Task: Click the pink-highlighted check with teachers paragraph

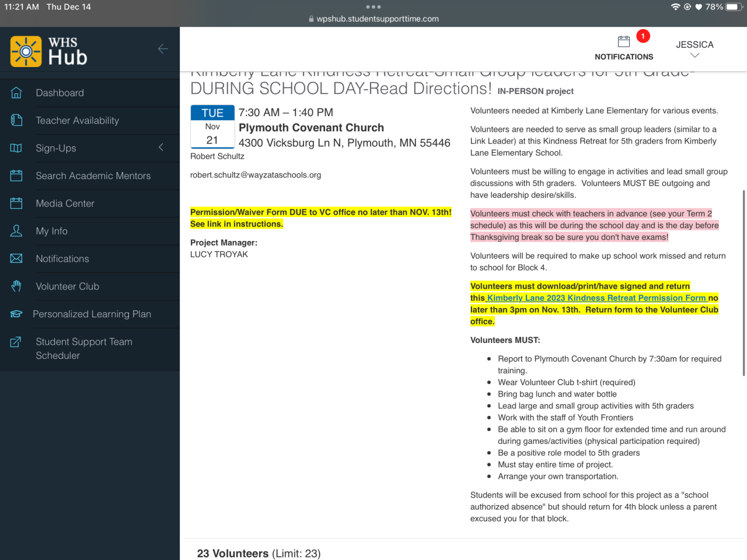Action: (x=595, y=225)
